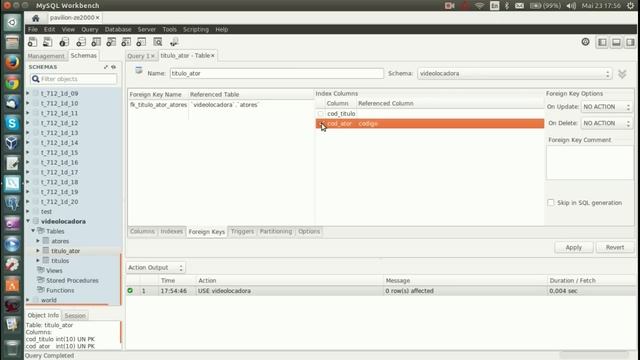Switch to the Query 1 tab
The height and width of the screenshot is (360, 640).
(138, 56)
